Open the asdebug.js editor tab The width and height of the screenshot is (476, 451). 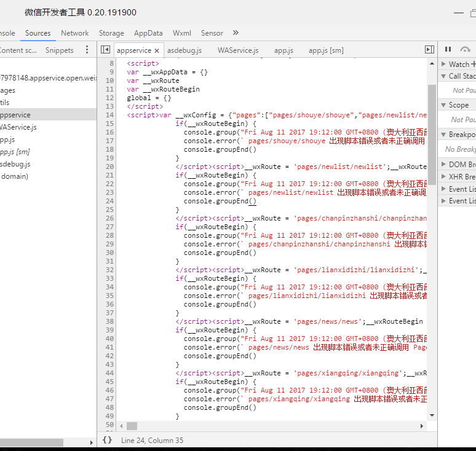(x=184, y=50)
